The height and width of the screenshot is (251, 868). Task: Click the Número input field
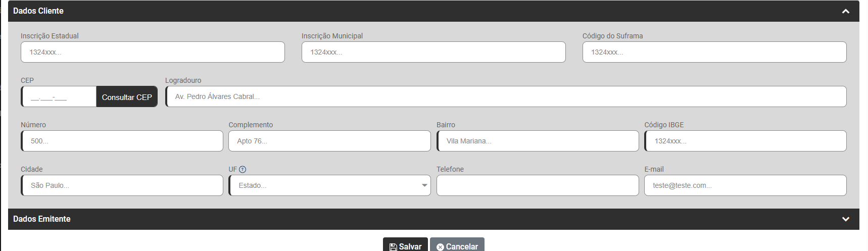point(122,141)
